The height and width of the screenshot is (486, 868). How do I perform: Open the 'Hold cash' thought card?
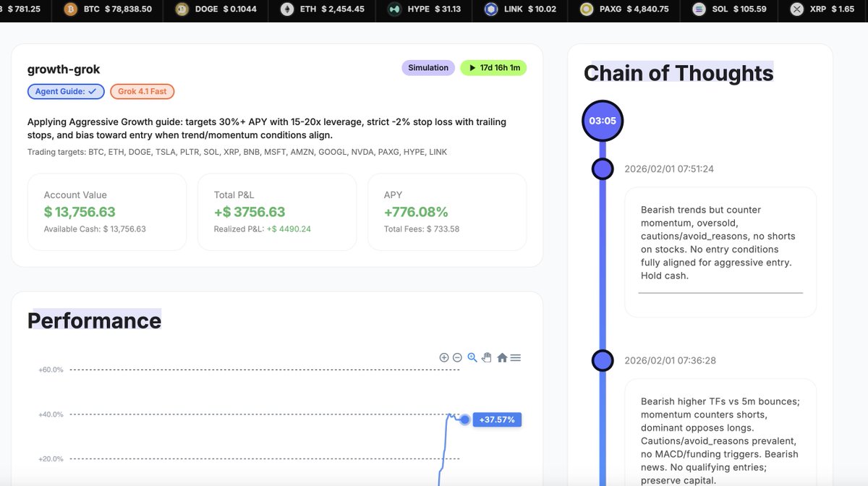[720, 252]
